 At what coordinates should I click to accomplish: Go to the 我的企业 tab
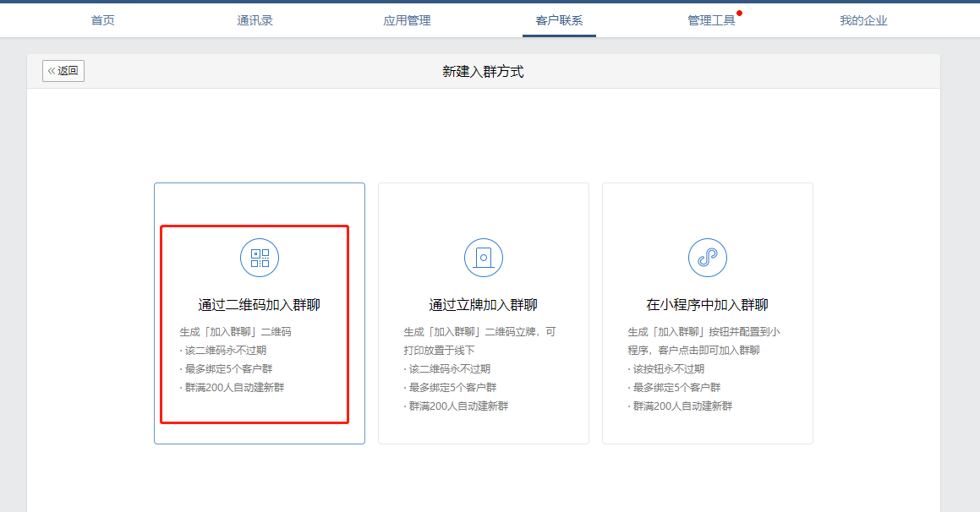pos(863,20)
